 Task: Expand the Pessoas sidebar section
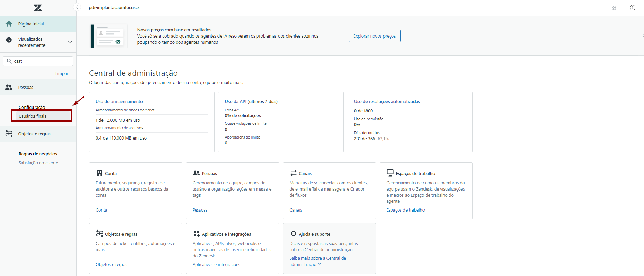[x=26, y=88]
